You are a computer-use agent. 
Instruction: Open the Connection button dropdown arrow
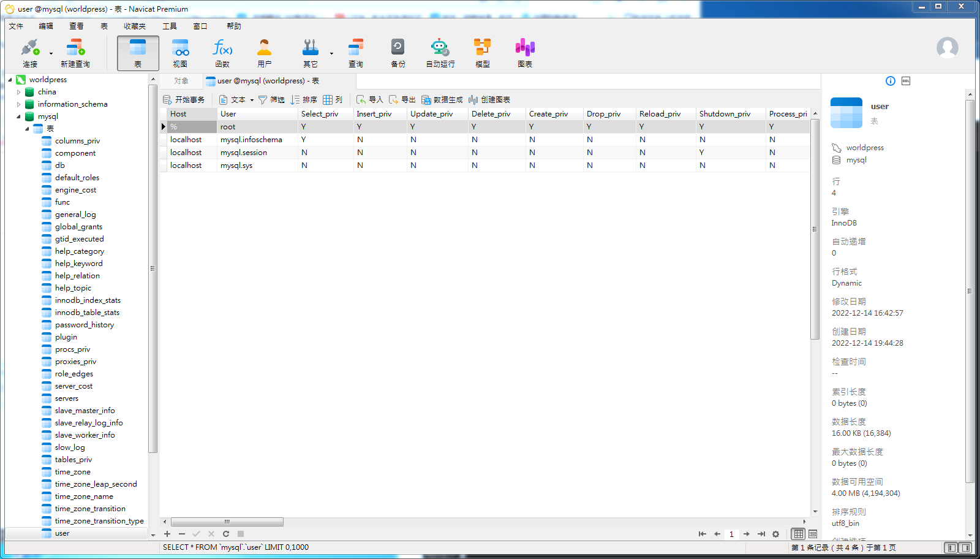coord(51,53)
